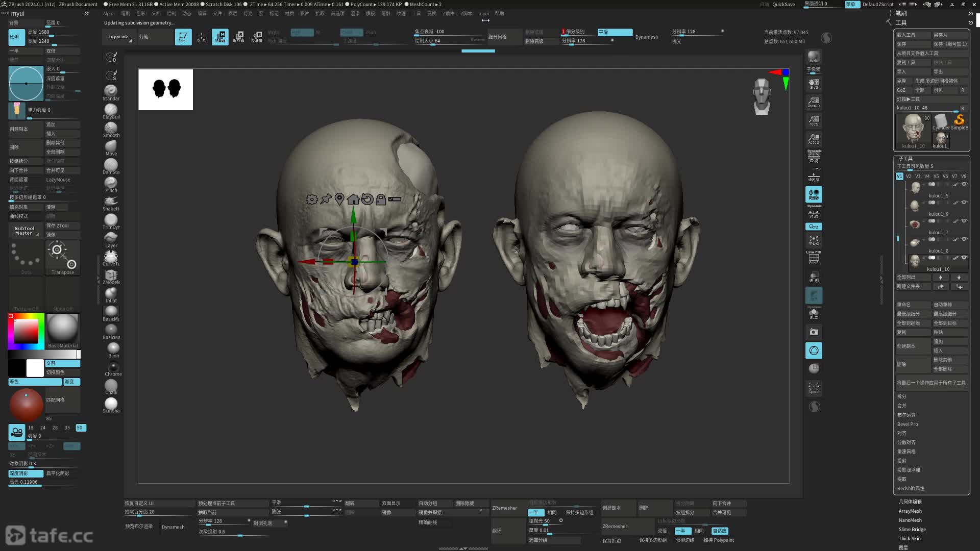Toggle visibility eye of kulou1_5 subtool
Viewport: 980px width, 551px height.
(964, 184)
